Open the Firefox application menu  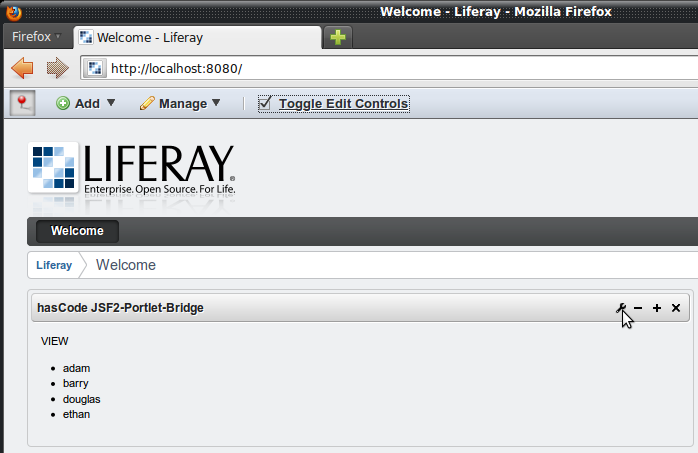[36, 37]
